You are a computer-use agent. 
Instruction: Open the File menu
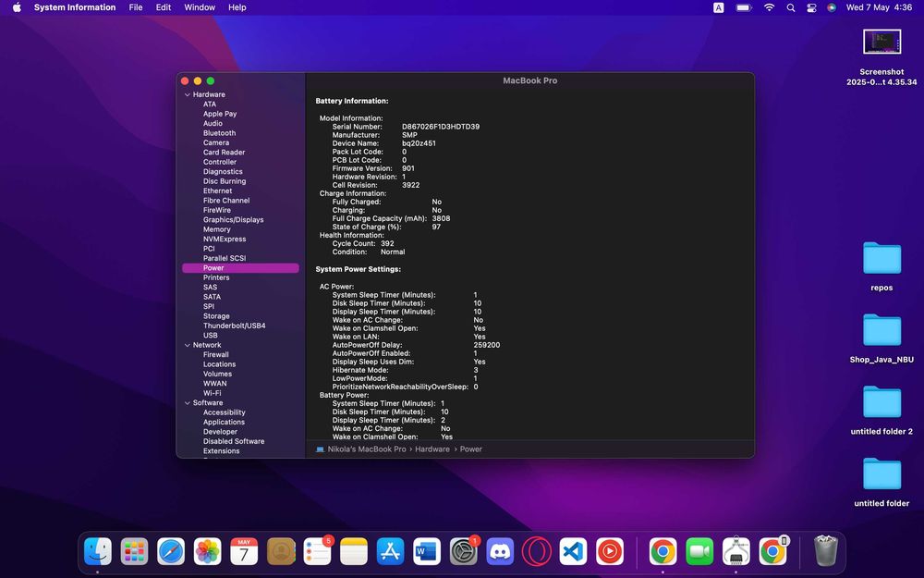(136, 7)
